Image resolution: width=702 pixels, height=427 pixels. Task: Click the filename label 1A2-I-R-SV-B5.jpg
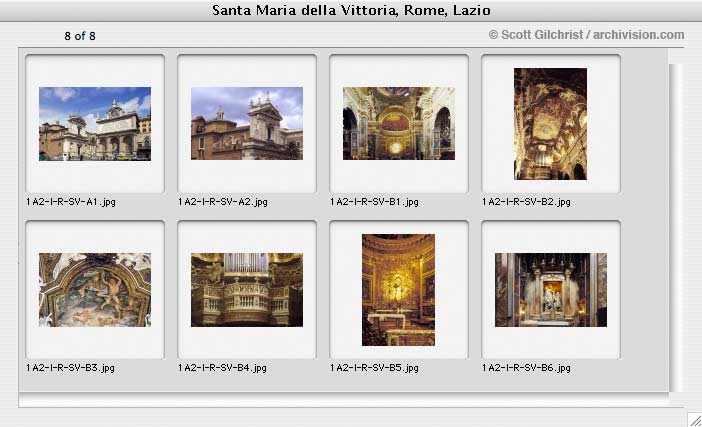click(374, 368)
